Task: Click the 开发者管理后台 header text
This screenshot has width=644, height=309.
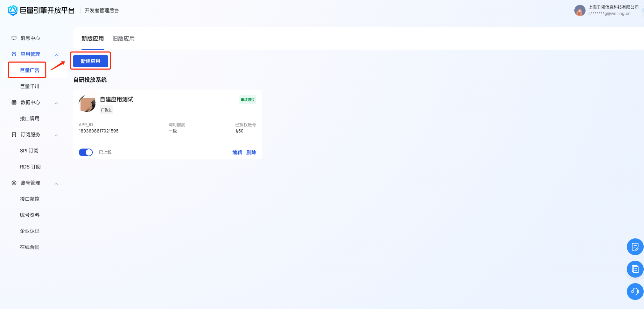Action: (102, 10)
